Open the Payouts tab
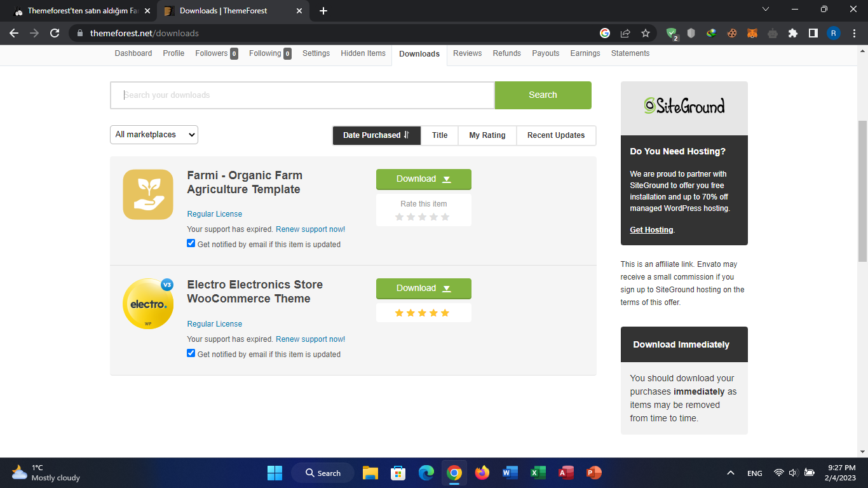 [546, 53]
